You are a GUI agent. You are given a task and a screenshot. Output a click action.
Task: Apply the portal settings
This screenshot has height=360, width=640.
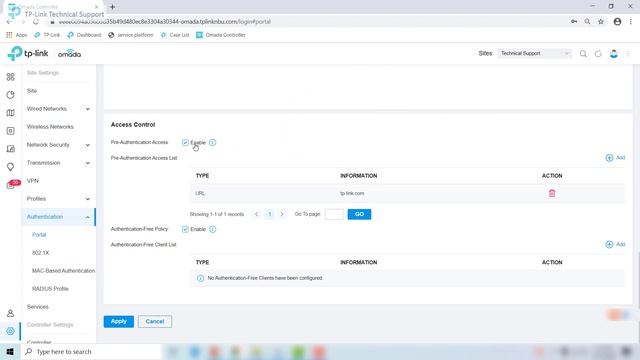click(x=119, y=321)
